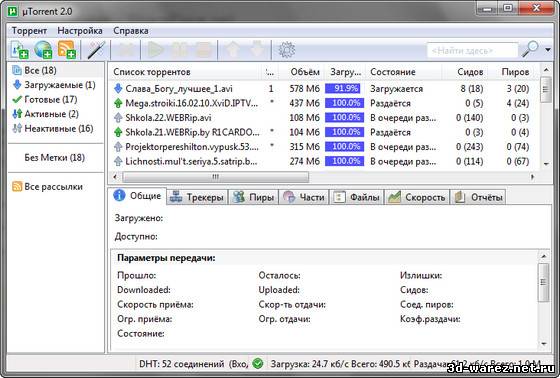Image resolution: width=560 pixels, height=378 pixels.
Task: Sort by Загру... progress column header
Action: tap(345, 72)
